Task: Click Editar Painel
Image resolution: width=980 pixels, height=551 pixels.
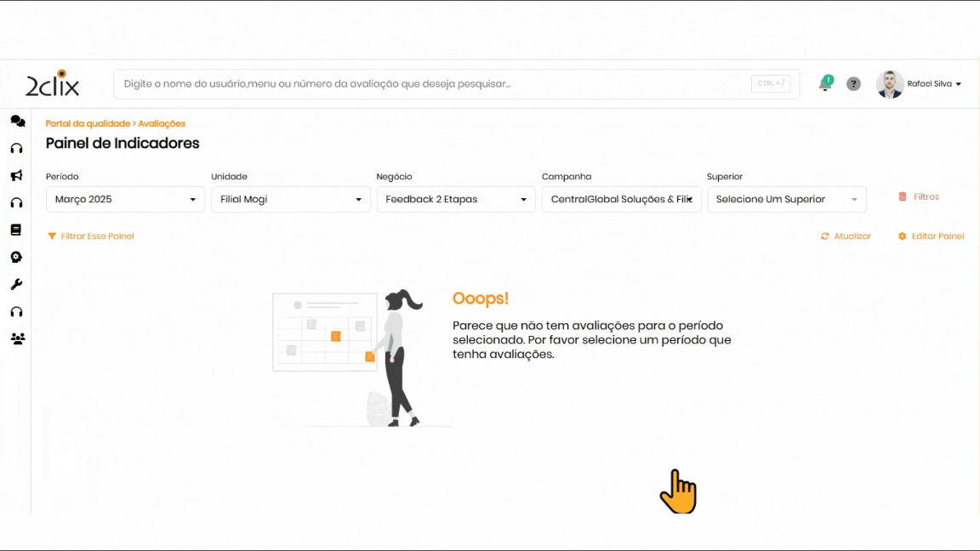Action: pos(931,236)
